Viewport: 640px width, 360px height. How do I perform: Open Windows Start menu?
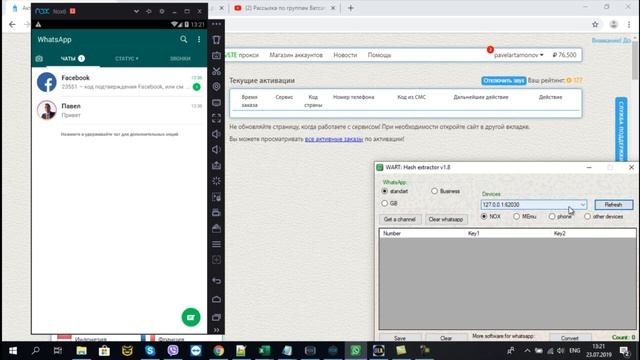(13, 351)
